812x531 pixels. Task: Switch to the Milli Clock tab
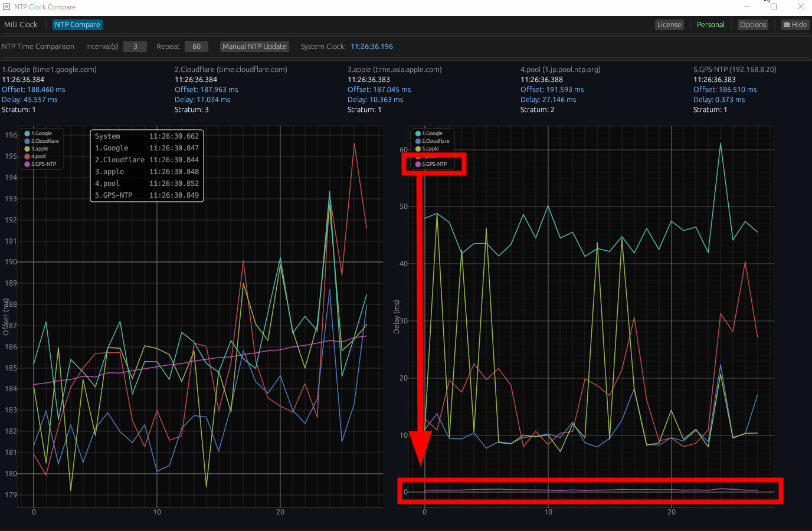(x=21, y=25)
